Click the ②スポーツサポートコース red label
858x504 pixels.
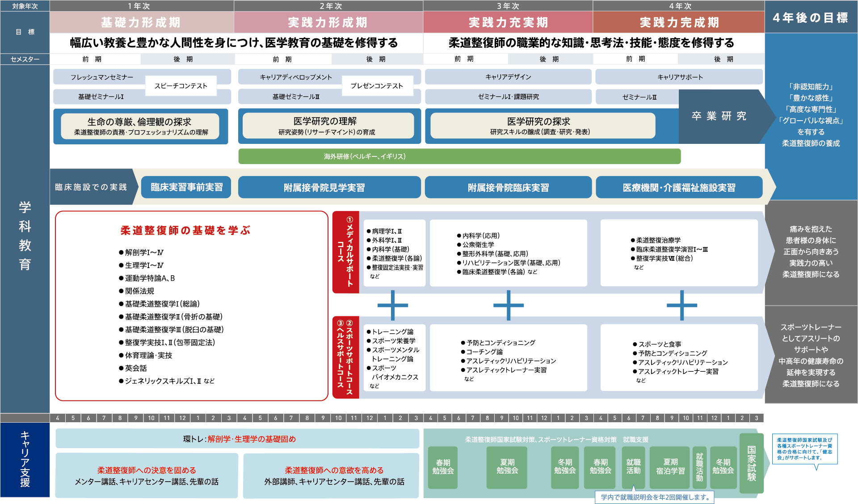[350, 357]
